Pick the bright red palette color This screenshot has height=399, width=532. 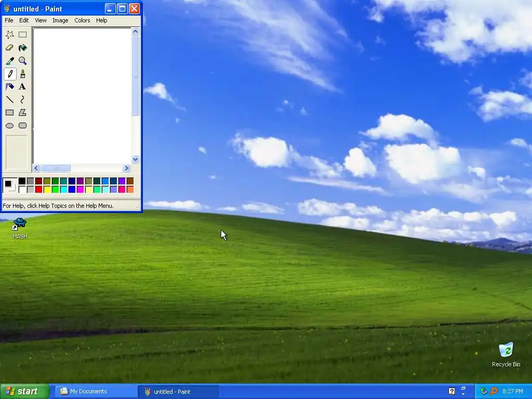click(38, 189)
